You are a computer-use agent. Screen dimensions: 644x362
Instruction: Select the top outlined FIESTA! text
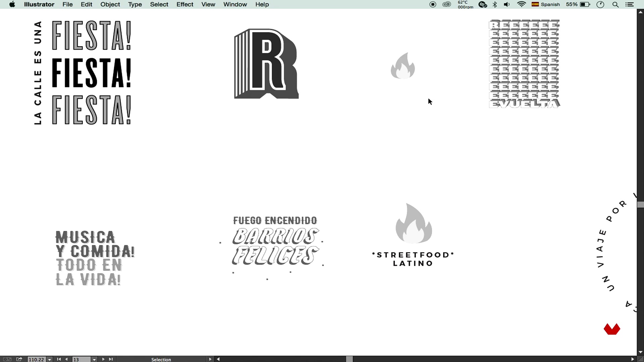click(x=91, y=35)
